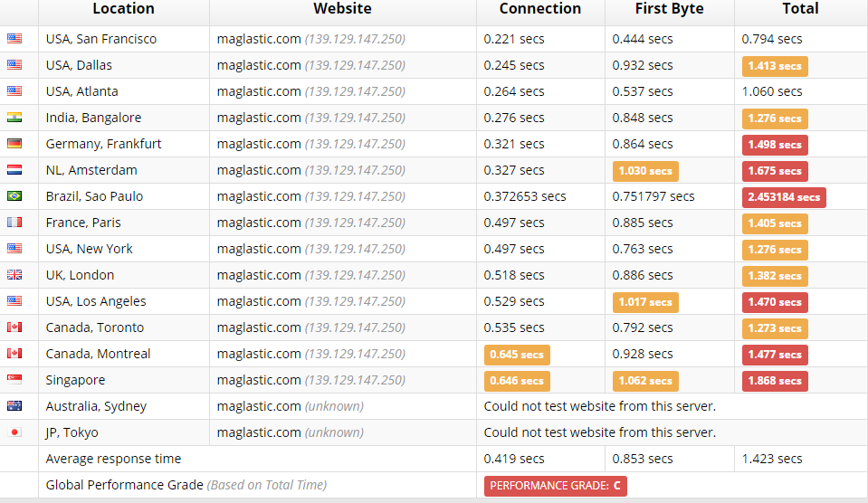Click the Connection column header
This screenshot has height=503, width=868.
(x=539, y=8)
